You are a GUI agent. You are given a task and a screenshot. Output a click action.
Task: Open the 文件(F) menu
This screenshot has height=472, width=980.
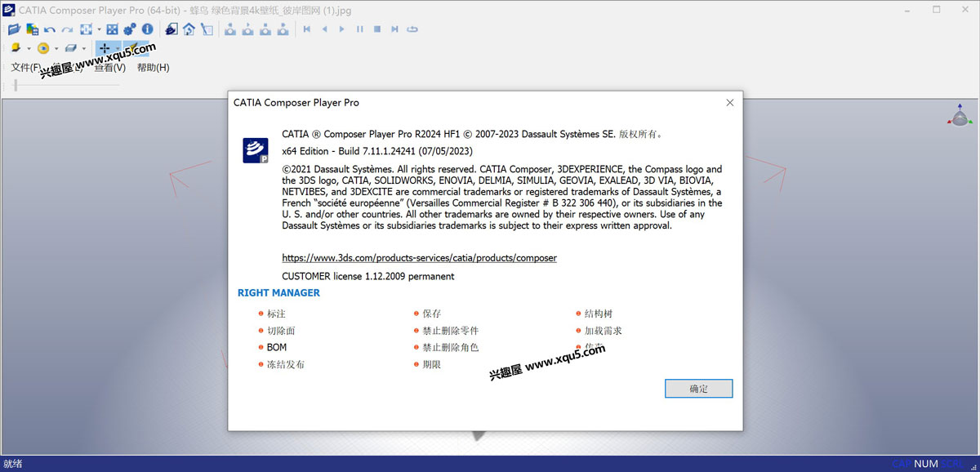[25, 68]
